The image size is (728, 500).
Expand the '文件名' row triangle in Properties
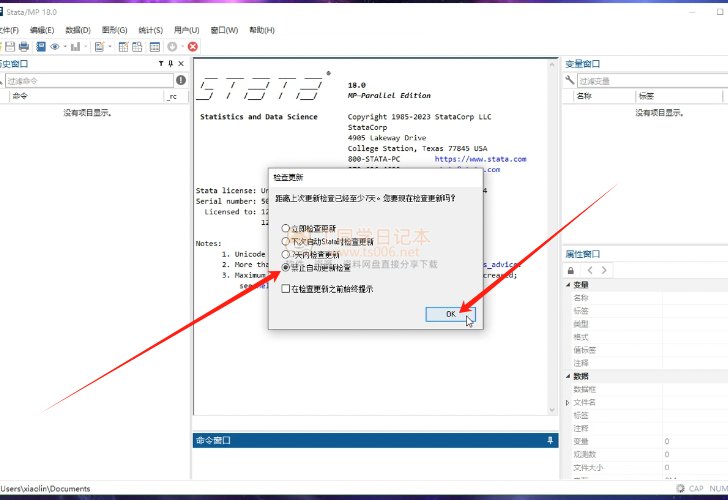pyautogui.click(x=567, y=403)
